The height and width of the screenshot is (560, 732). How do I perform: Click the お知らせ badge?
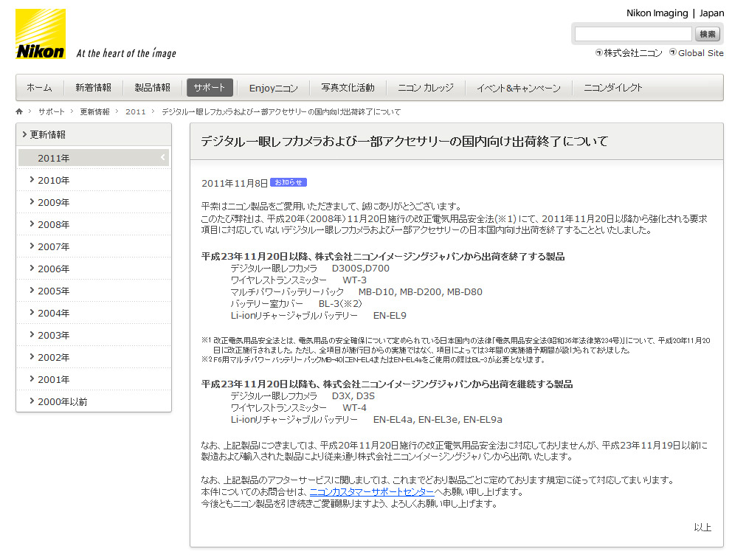[289, 182]
